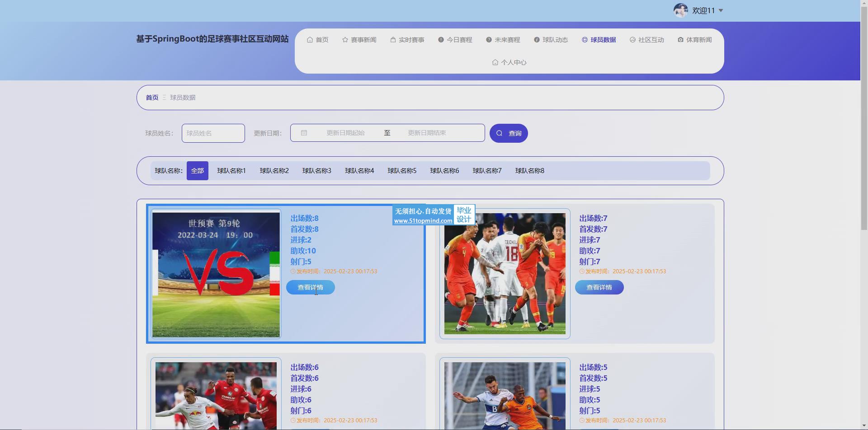Click the bag icon next to 实时赛事
Viewport: 868px width, 430px height.
click(x=393, y=40)
